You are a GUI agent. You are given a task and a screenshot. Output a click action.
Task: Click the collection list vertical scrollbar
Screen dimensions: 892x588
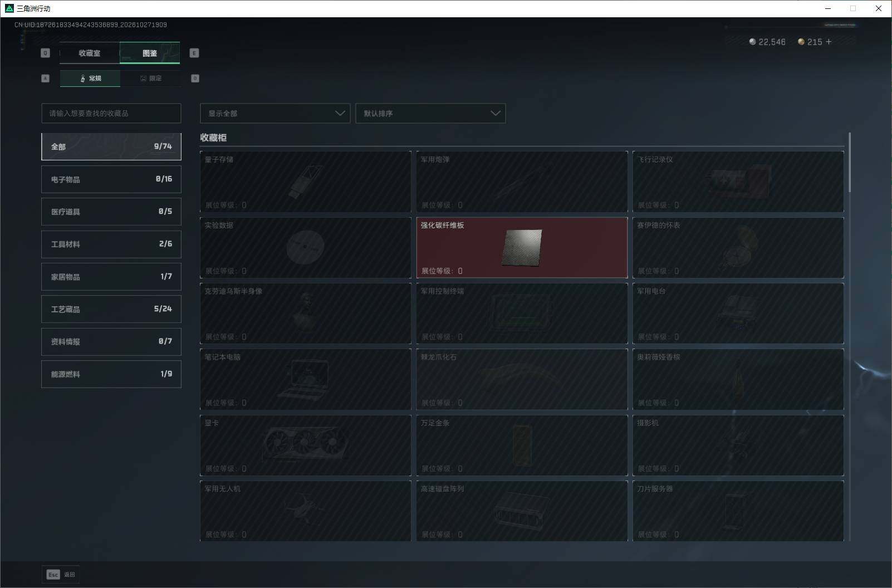click(850, 163)
